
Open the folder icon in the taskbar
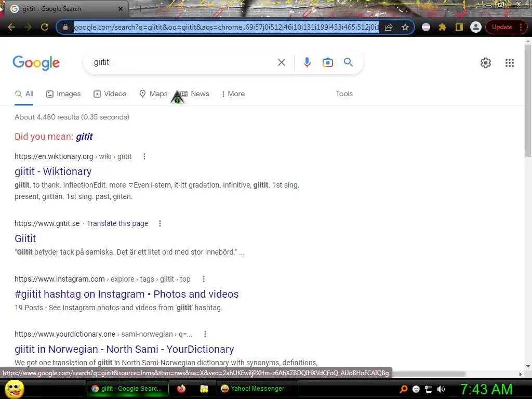pyautogui.click(x=204, y=389)
